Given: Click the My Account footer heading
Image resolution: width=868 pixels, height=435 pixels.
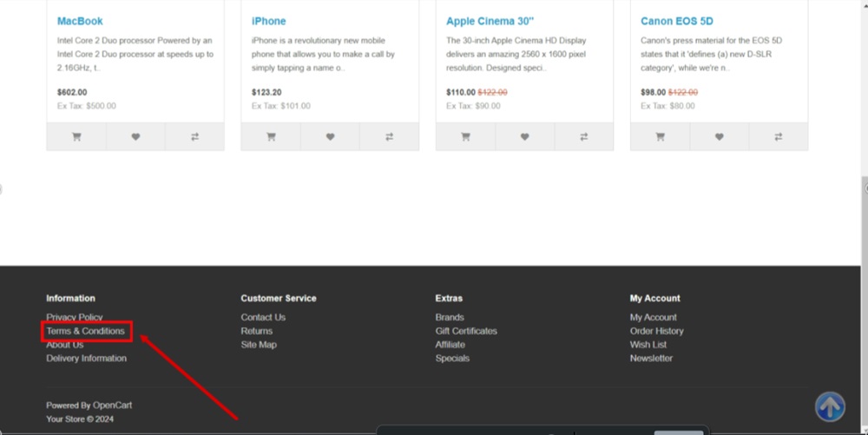Looking at the screenshot, I should 654,298.
